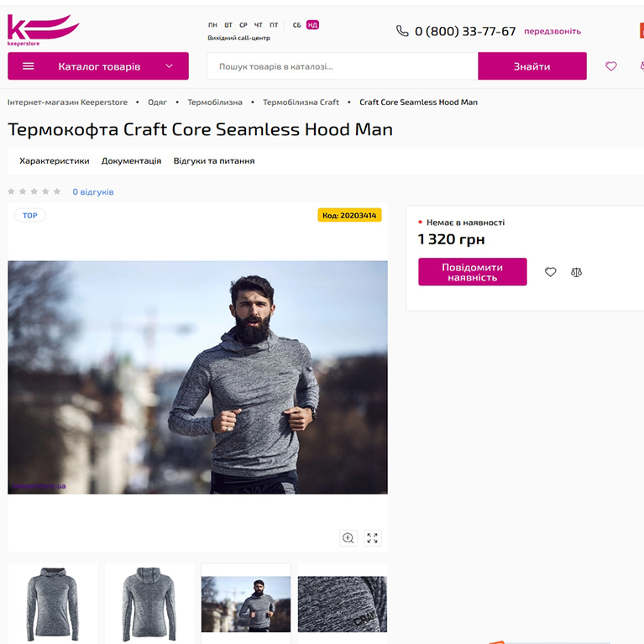The height and width of the screenshot is (644, 644).
Task: Click the Keeperstore logo
Action: pyautogui.click(x=43, y=30)
